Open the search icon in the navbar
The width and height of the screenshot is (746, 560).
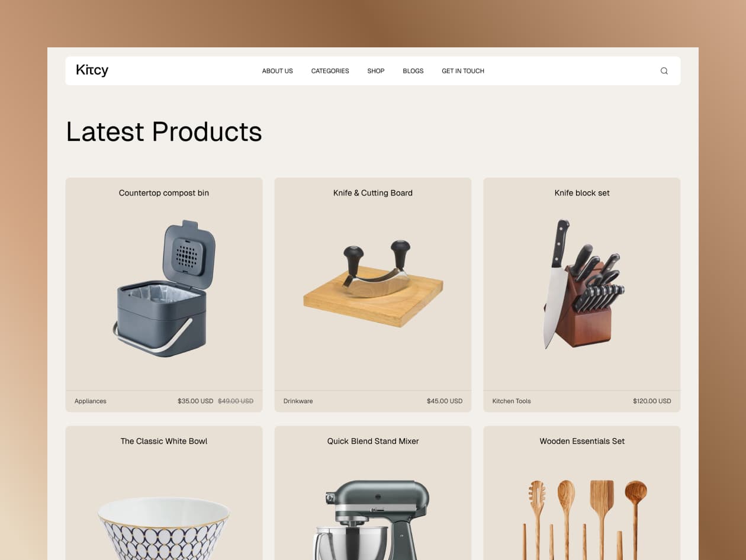point(664,71)
